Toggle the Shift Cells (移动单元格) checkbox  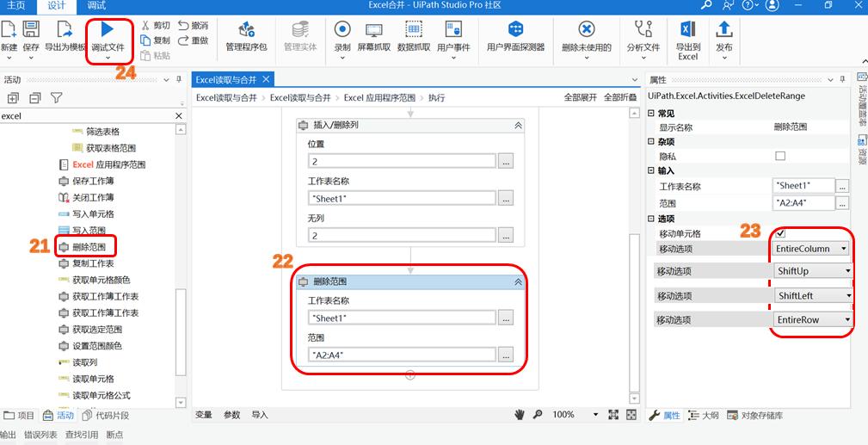click(x=780, y=233)
